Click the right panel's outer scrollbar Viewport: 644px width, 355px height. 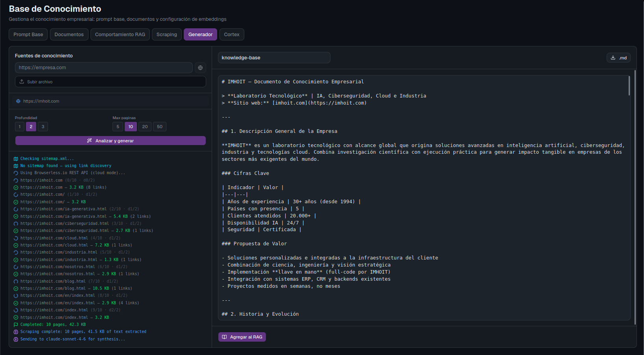tap(635, 197)
